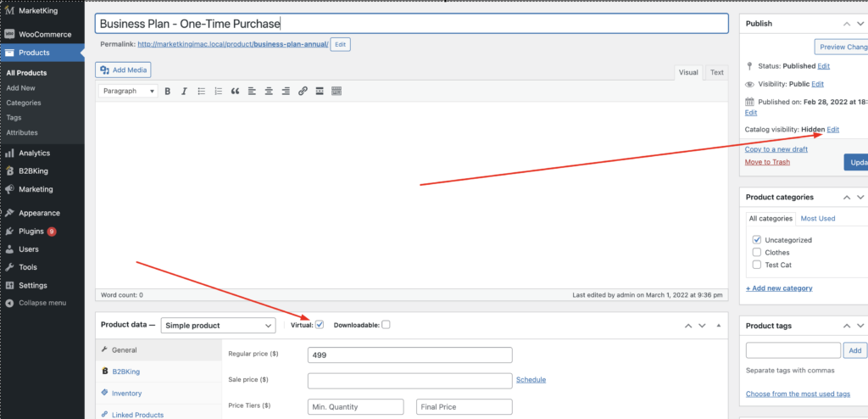Image resolution: width=868 pixels, height=419 pixels.
Task: Open the Simple product type dropdown
Action: (x=218, y=326)
